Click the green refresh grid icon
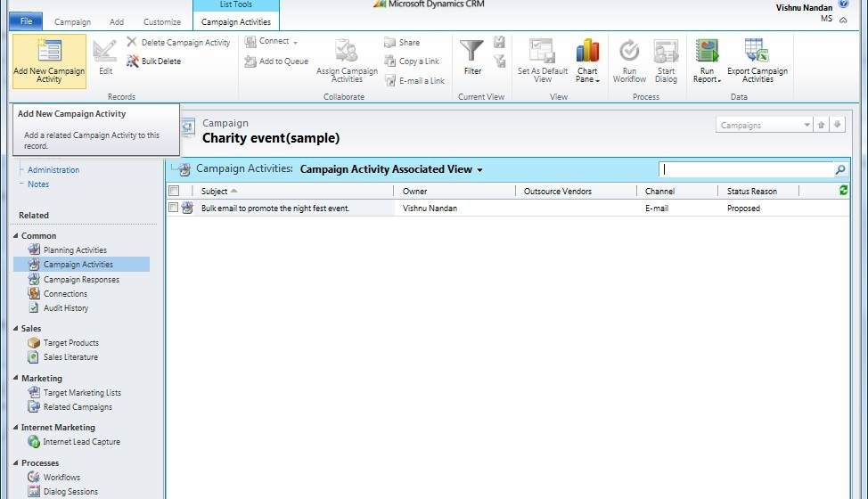Screen dimensions: 868x499 843,191
